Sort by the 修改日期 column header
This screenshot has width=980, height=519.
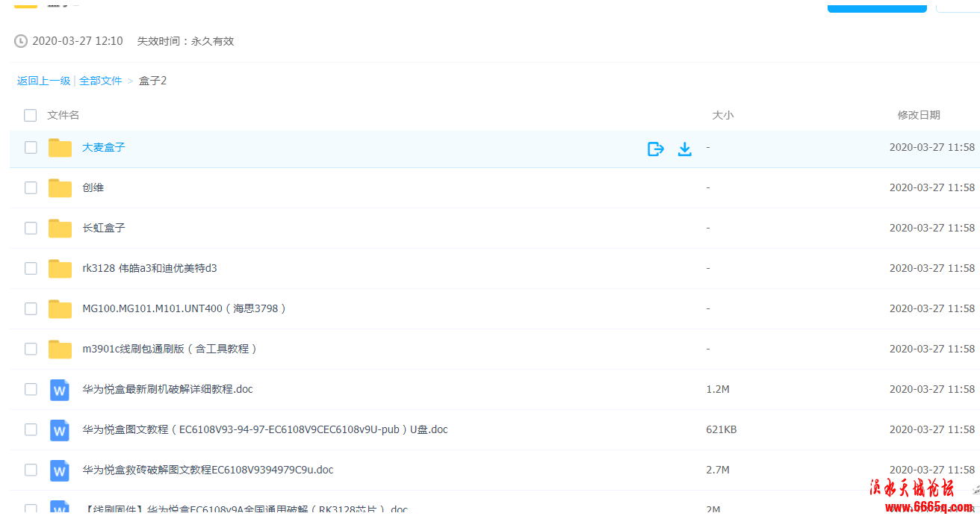[x=919, y=115]
